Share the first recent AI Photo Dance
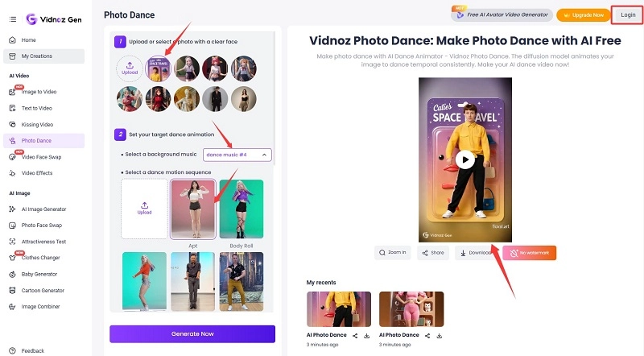644x356 pixels. 355,336
